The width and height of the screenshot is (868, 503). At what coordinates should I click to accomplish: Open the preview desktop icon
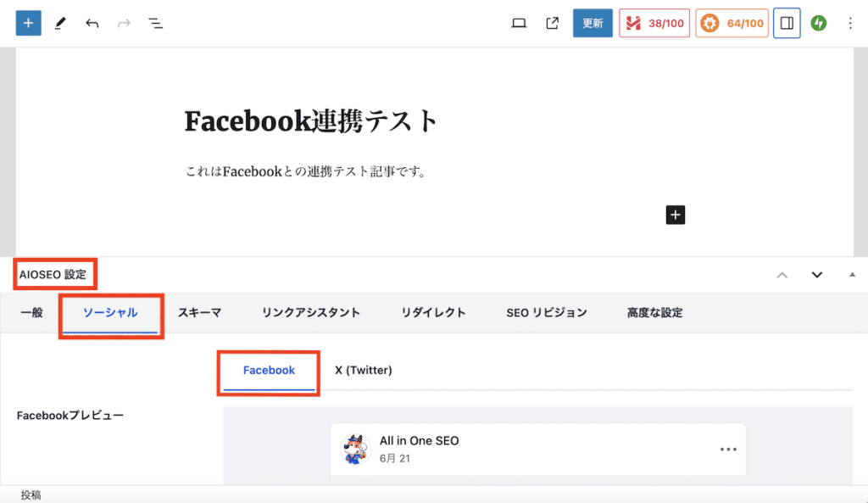519,23
